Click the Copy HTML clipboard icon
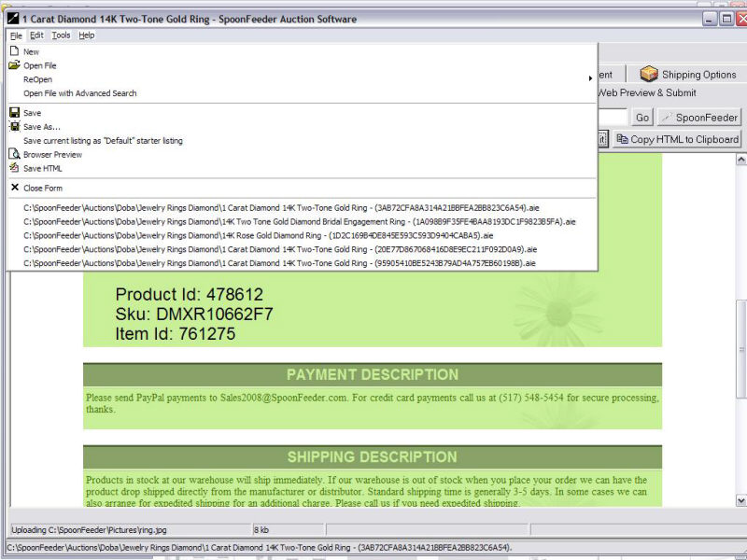The width and height of the screenshot is (747, 560). (622, 139)
